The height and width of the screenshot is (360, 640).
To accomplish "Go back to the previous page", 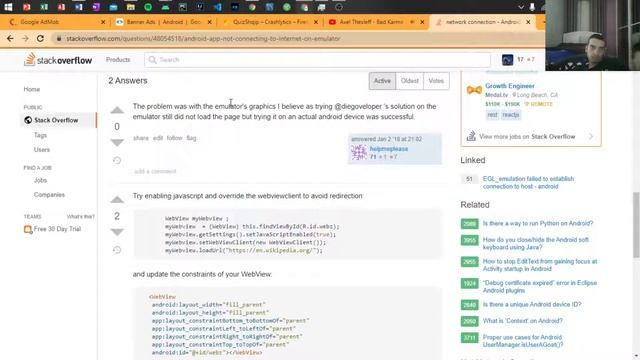I will click(x=10, y=38).
